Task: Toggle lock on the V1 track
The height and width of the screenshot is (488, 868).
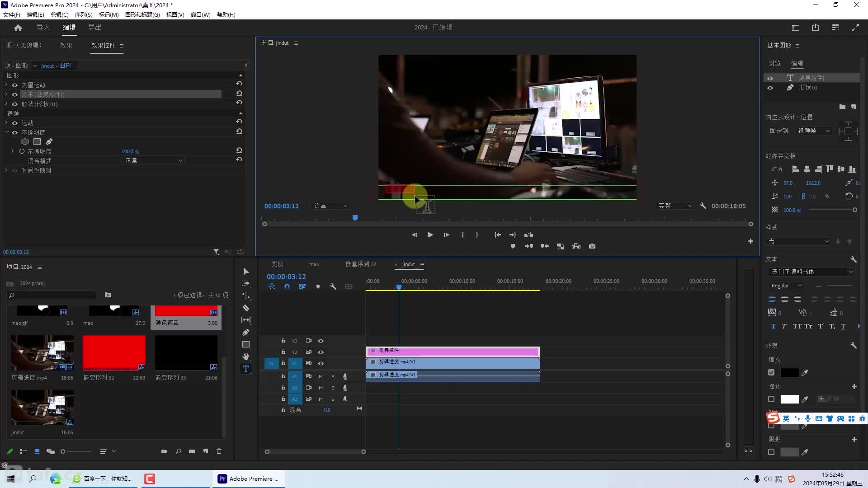Action: coord(283,363)
